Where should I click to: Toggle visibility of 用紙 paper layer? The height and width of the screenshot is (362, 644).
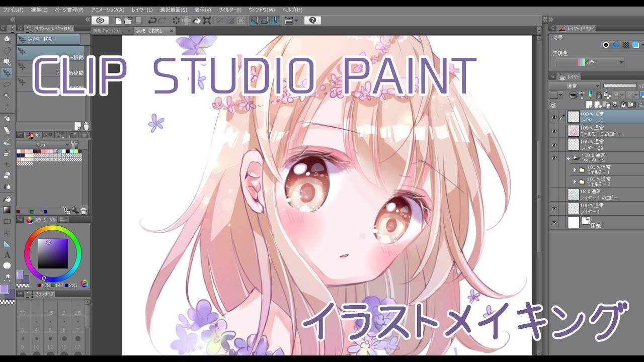click(554, 222)
